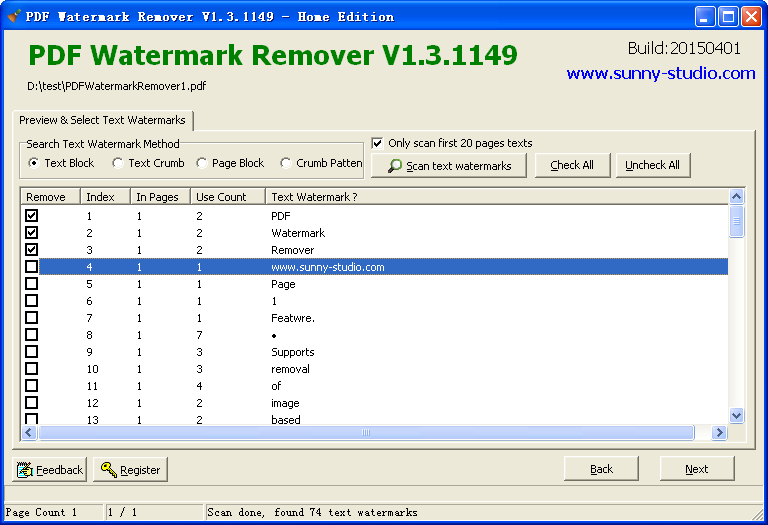The width and height of the screenshot is (768, 525).
Task: Select the 'based' watermark text
Action: [x=286, y=420]
